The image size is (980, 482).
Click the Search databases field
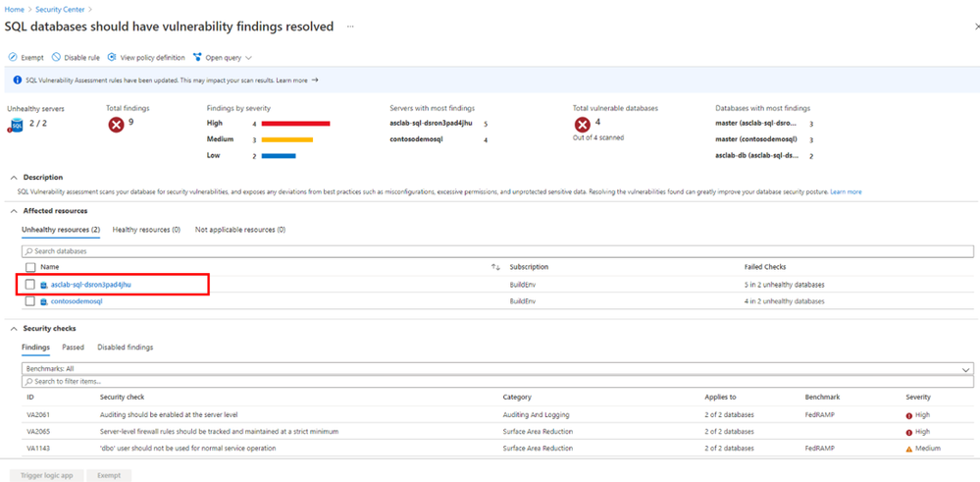click(497, 251)
